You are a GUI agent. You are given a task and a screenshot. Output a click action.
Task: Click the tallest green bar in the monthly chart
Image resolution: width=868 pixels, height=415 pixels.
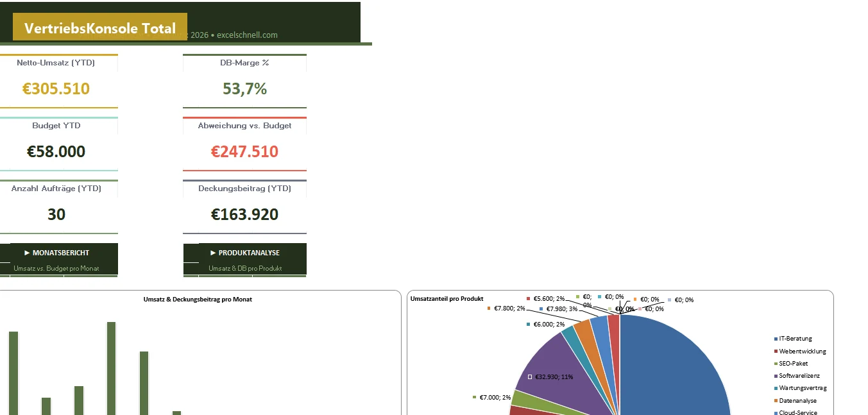(112, 368)
